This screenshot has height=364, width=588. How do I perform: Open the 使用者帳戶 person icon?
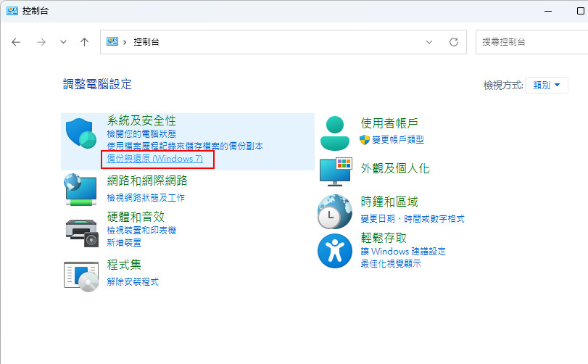click(x=334, y=133)
